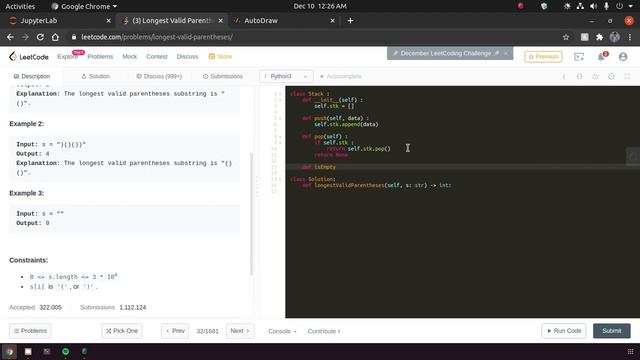
Task: Fold the pop method in the editor
Action: (x=280, y=136)
